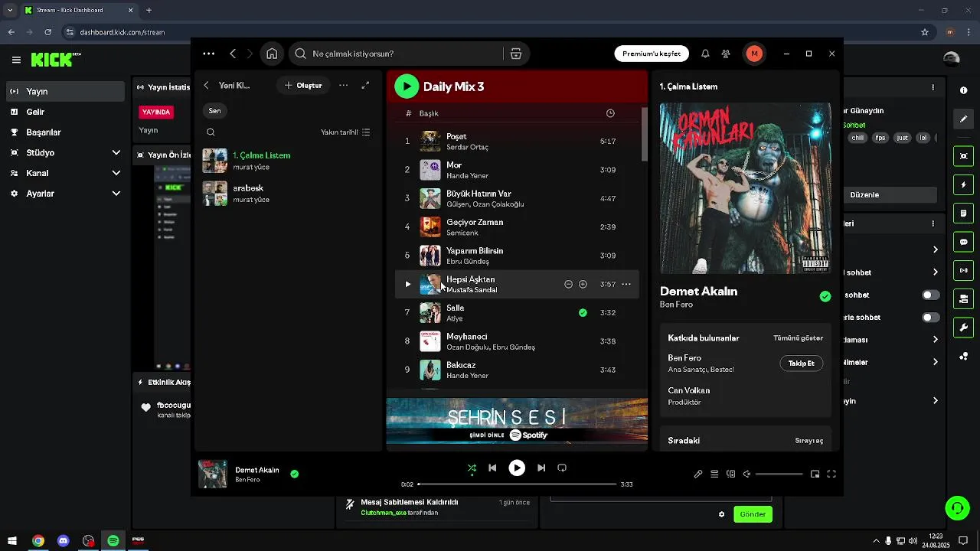This screenshot has width=980, height=551.
Task: Follow Ben Fero with Takip Et
Action: pyautogui.click(x=802, y=364)
